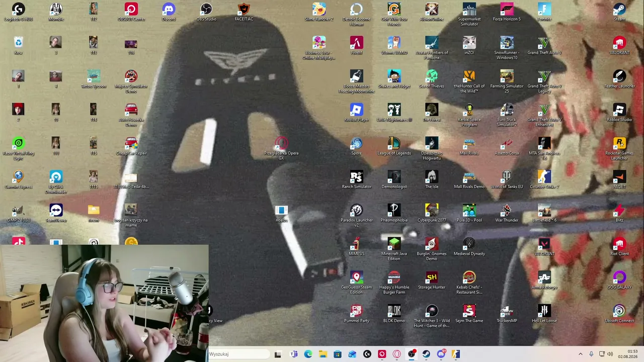This screenshot has width=644, height=362.
Task: Select the VALORANT icon below Steam
Action: coord(619,46)
